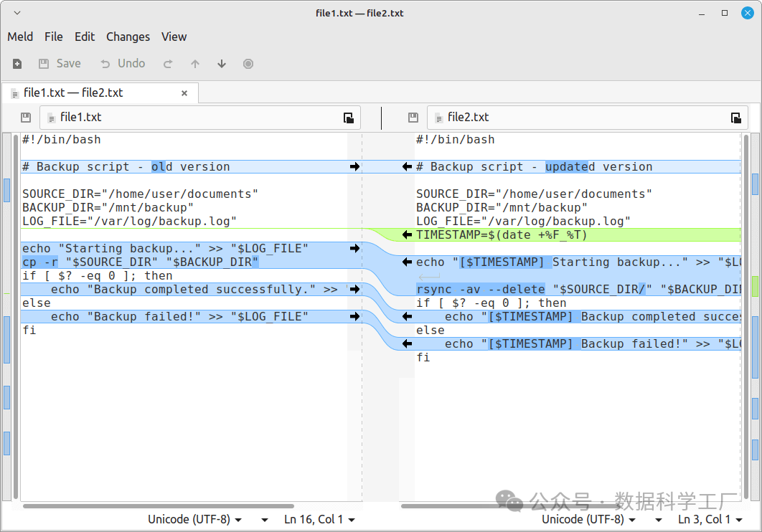
Task: Open the Changes menu
Action: coord(128,37)
